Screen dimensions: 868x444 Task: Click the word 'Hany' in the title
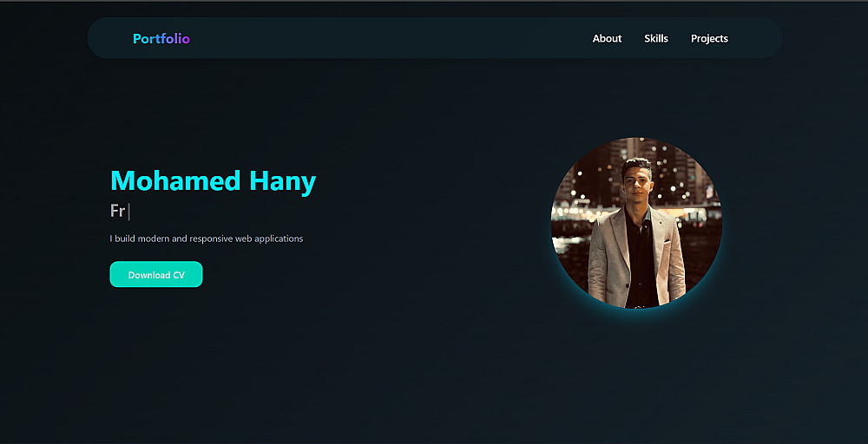click(x=282, y=182)
